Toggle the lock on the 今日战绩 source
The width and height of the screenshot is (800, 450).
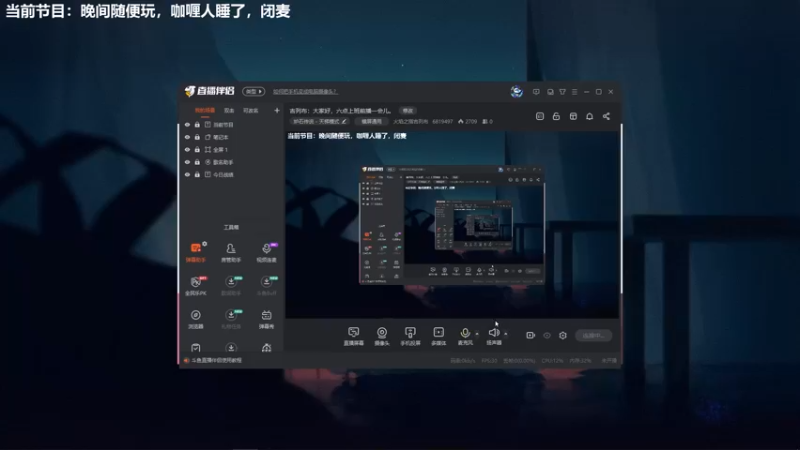click(x=197, y=174)
